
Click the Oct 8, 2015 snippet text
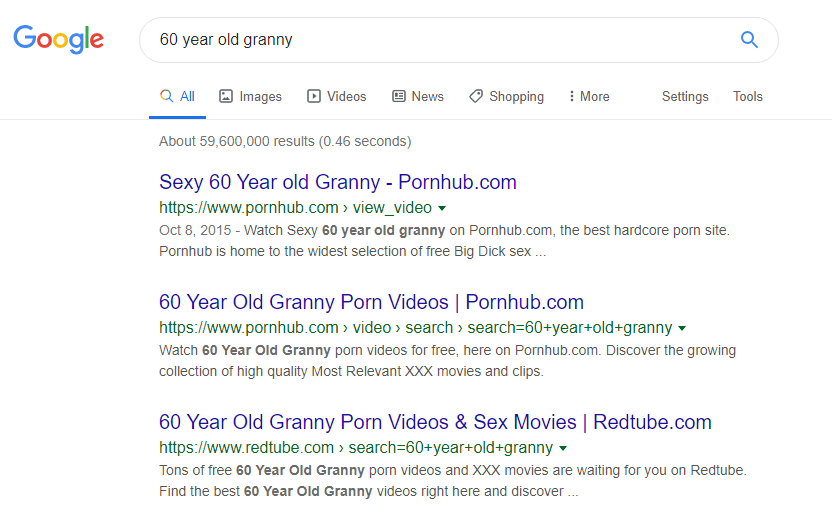point(445,240)
